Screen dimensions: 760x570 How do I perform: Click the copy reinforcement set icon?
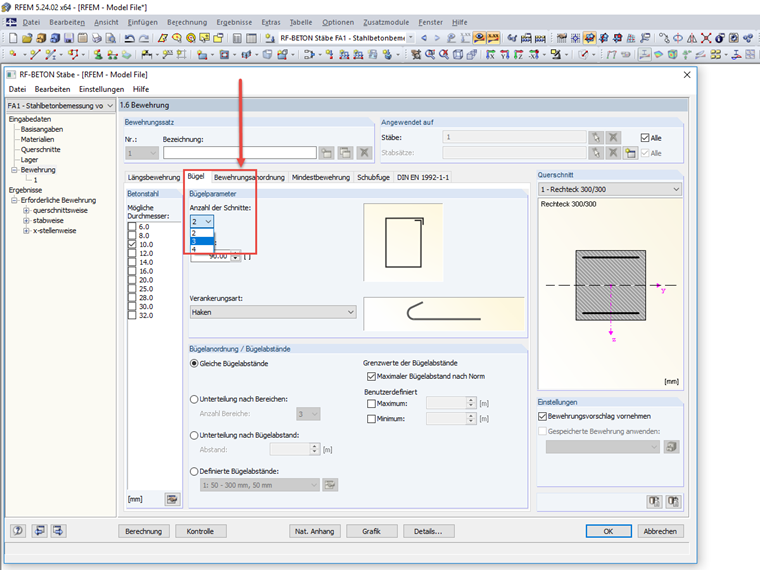tap(345, 153)
